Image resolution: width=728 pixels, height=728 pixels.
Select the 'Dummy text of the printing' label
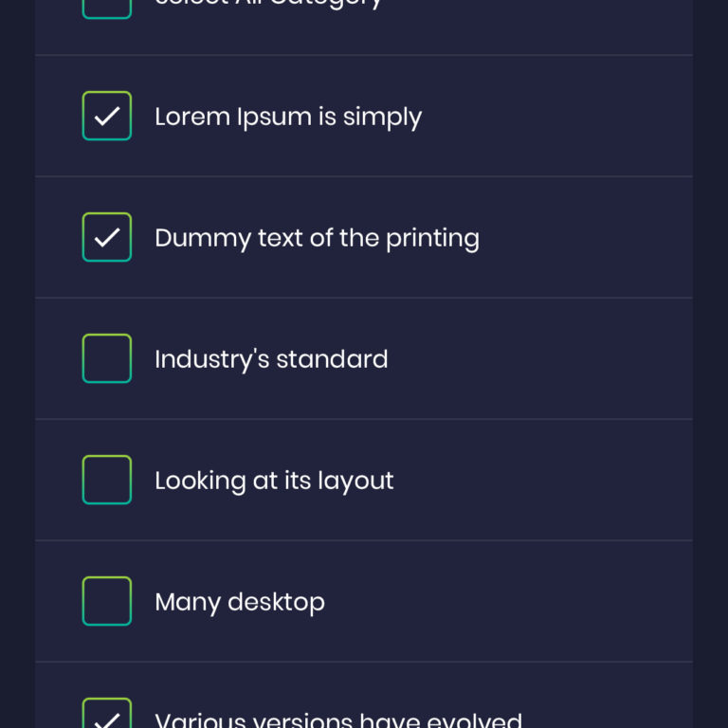(x=317, y=238)
